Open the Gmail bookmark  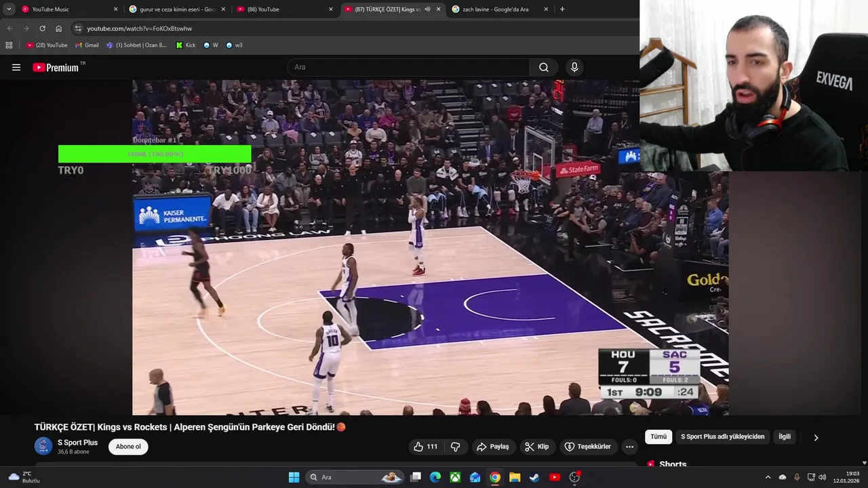87,45
